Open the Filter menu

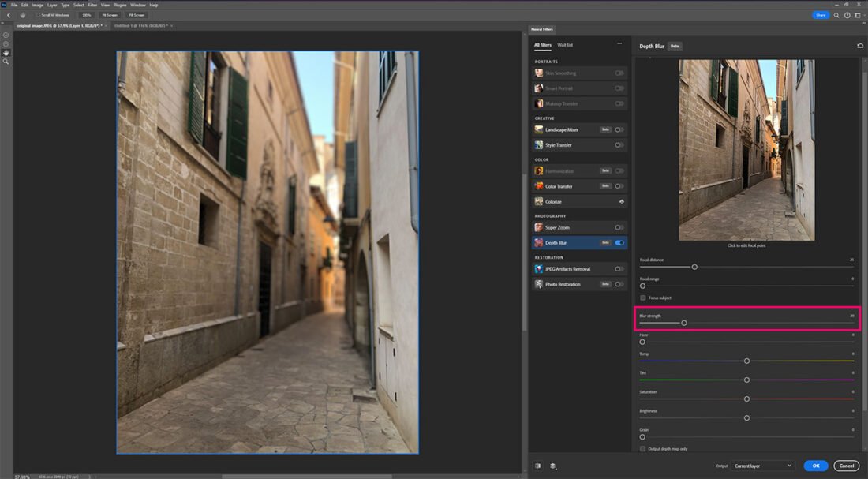tap(92, 5)
